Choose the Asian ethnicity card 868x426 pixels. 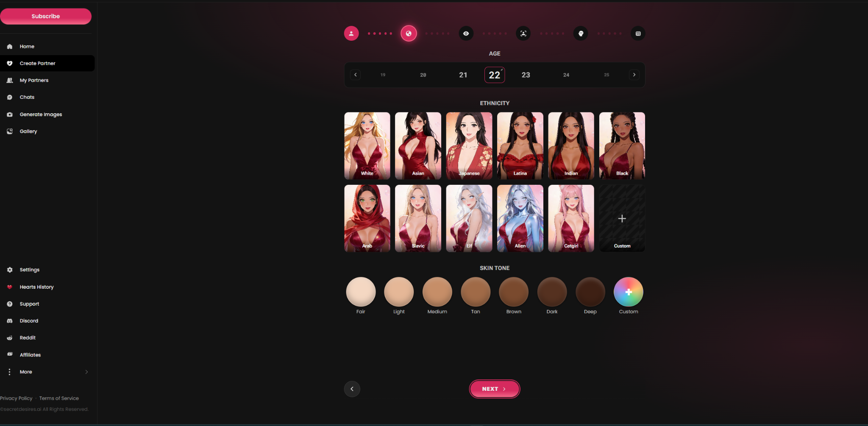(418, 146)
